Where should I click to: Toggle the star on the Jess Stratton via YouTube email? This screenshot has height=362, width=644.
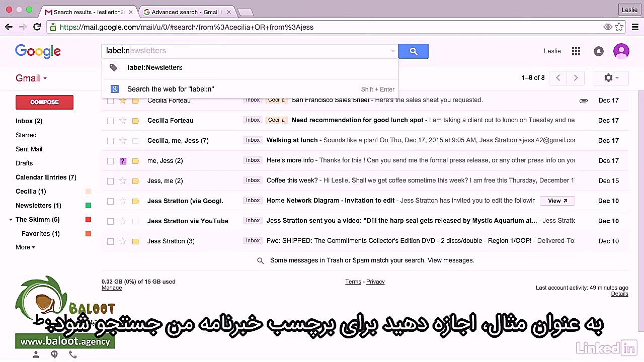pos(123,221)
